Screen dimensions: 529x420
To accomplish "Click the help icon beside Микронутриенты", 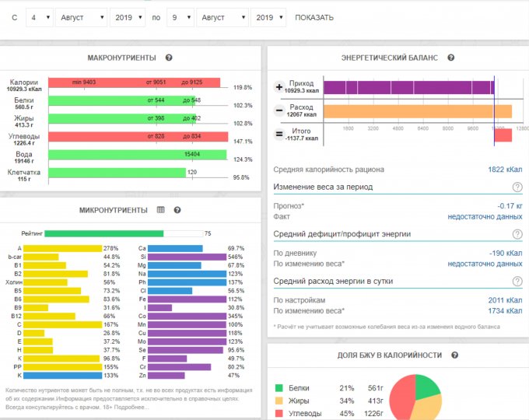I will tap(177, 210).
